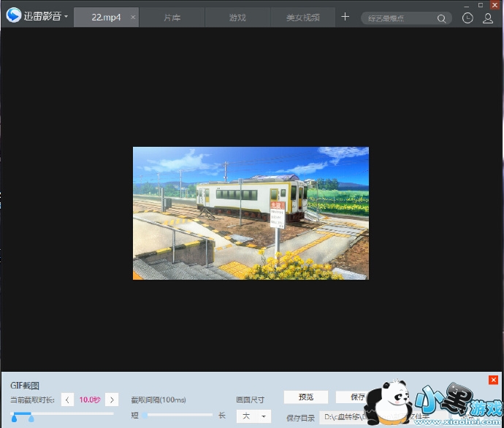Click the 预览 preview button
Image resolution: width=504 pixels, height=428 pixels.
(305, 397)
